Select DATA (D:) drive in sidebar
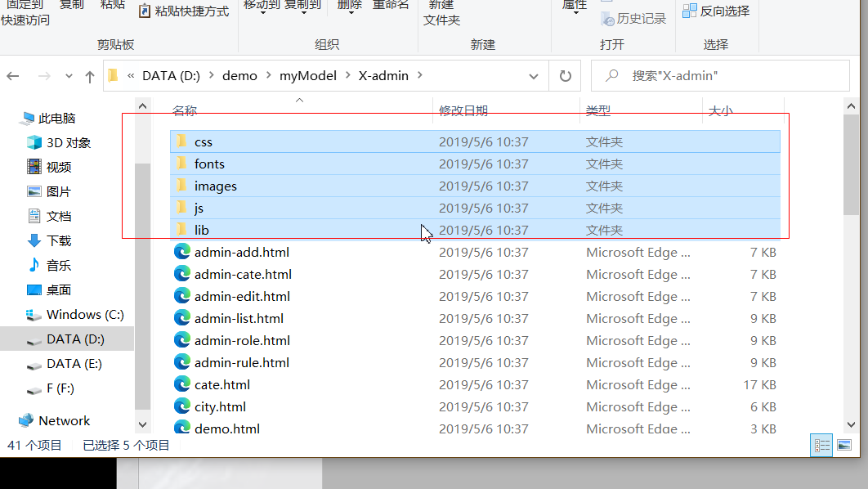The width and height of the screenshot is (868, 489). [65, 339]
